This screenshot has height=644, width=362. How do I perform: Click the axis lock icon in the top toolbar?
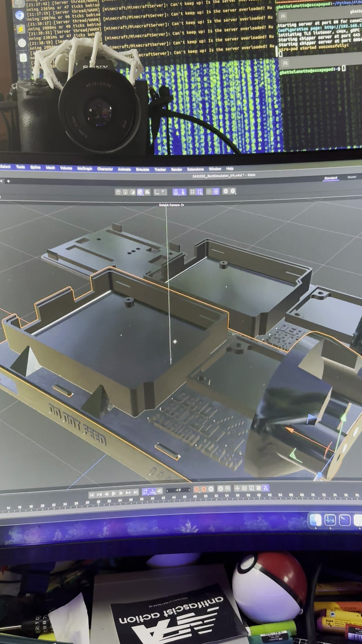157,192
